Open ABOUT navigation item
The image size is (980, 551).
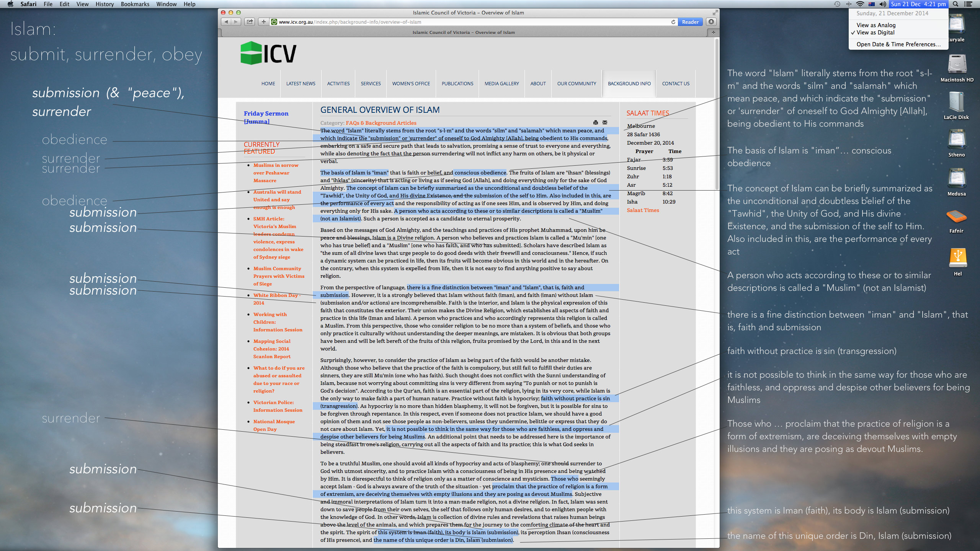click(538, 83)
